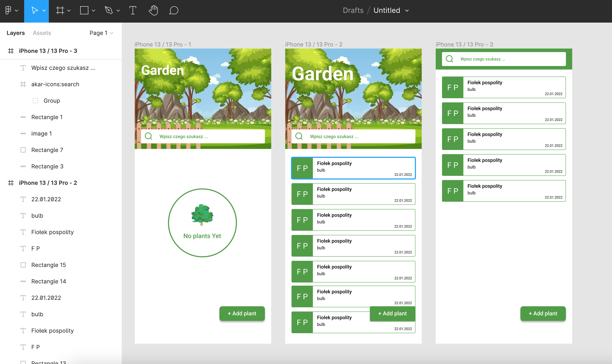This screenshot has height=364, width=612.
Task: Select the Text tool
Action: coord(133,10)
